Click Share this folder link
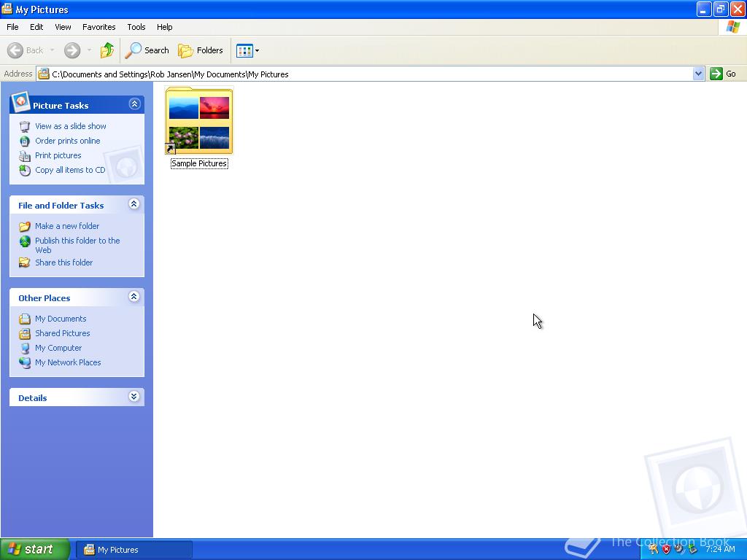This screenshot has width=747, height=560. coord(64,262)
